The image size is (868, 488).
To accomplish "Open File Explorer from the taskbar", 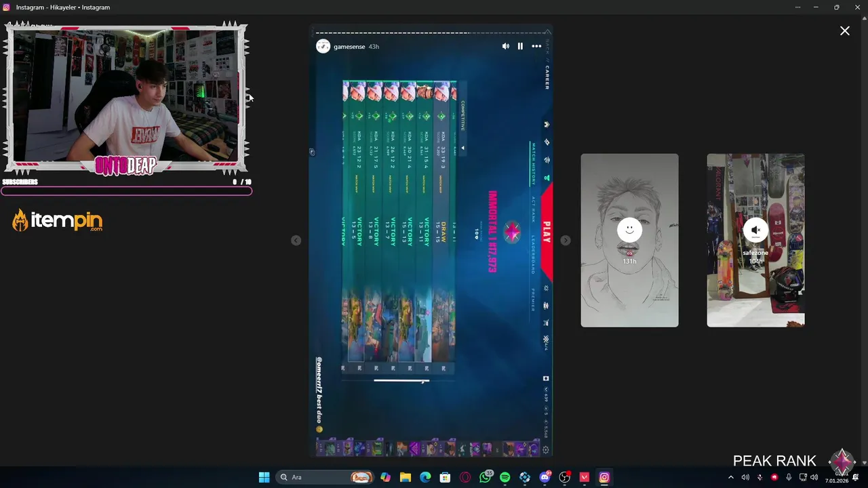I will click(x=405, y=477).
